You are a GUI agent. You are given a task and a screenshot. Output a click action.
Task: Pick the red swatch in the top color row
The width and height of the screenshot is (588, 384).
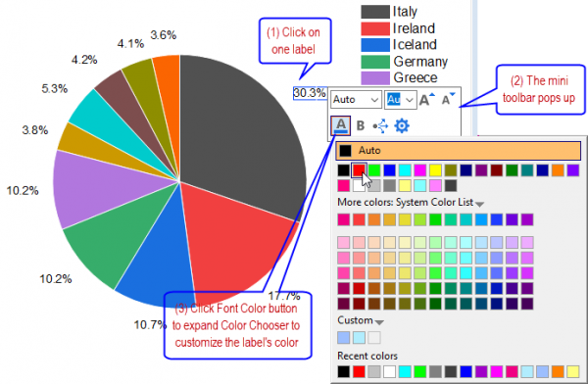(x=359, y=170)
